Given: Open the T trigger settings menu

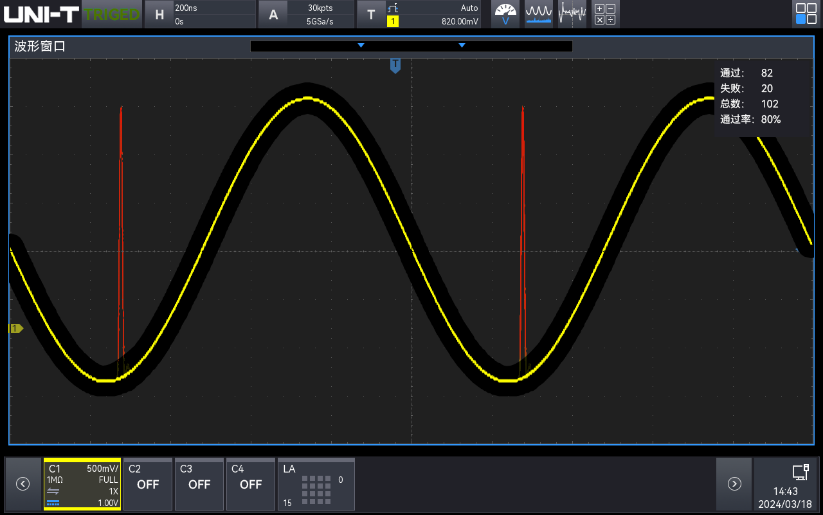Looking at the screenshot, I should pyautogui.click(x=420, y=14).
